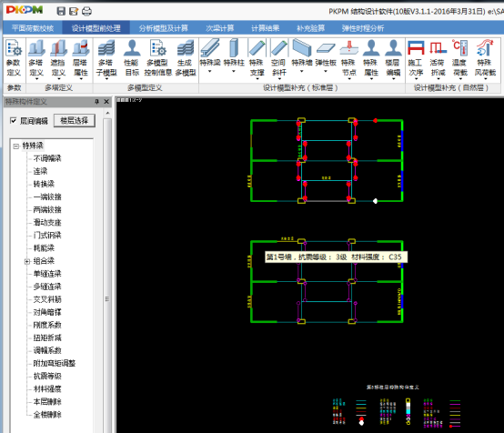Viewport: 504px width, 433px height.
Task: Expand the 组合梁 tree node
Action: [27, 261]
